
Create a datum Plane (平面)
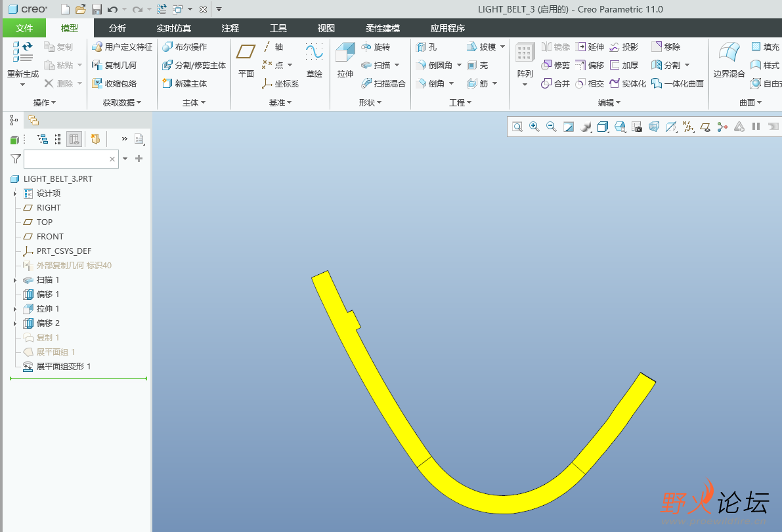click(246, 54)
